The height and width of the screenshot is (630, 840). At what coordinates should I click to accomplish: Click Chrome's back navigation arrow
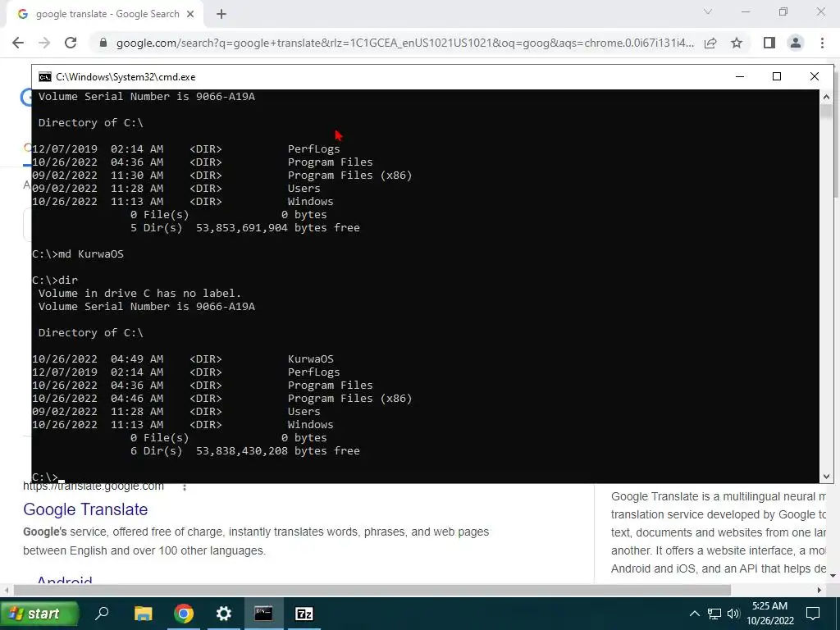click(18, 43)
